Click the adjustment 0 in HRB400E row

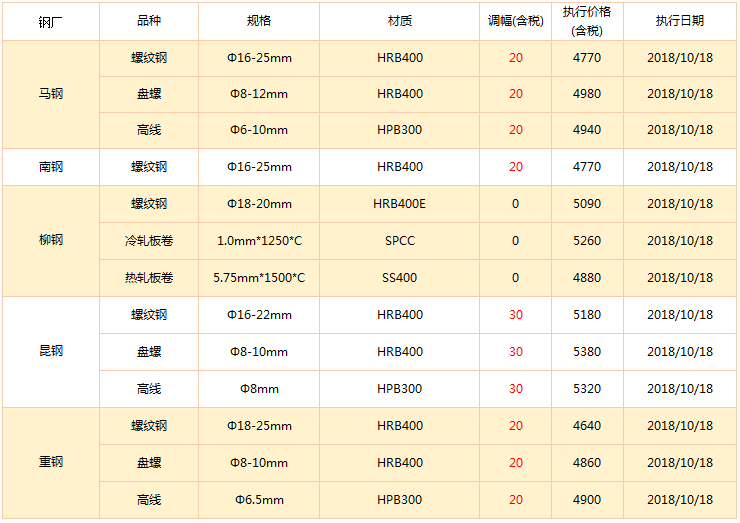pos(515,204)
